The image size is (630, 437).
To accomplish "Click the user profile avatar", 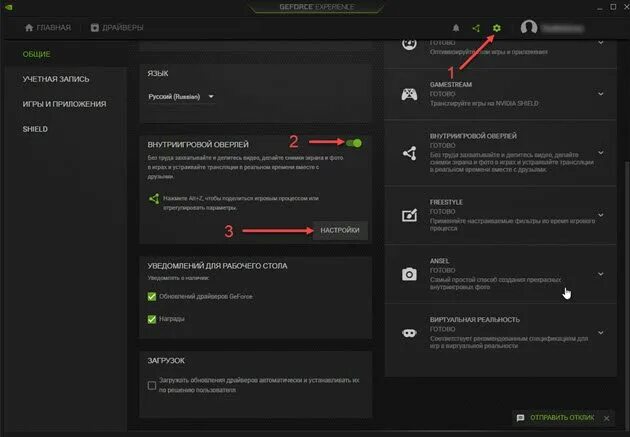I will point(529,27).
